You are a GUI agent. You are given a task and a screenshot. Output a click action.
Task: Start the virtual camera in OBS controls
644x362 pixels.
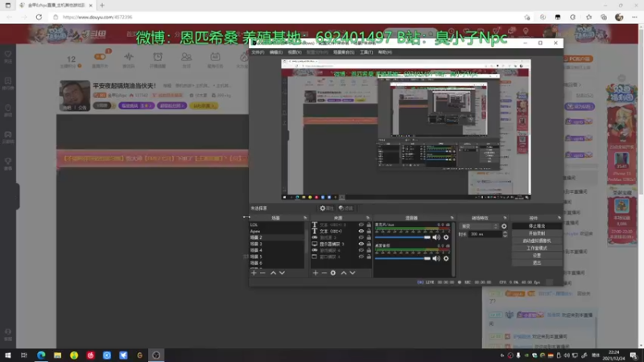(537, 241)
